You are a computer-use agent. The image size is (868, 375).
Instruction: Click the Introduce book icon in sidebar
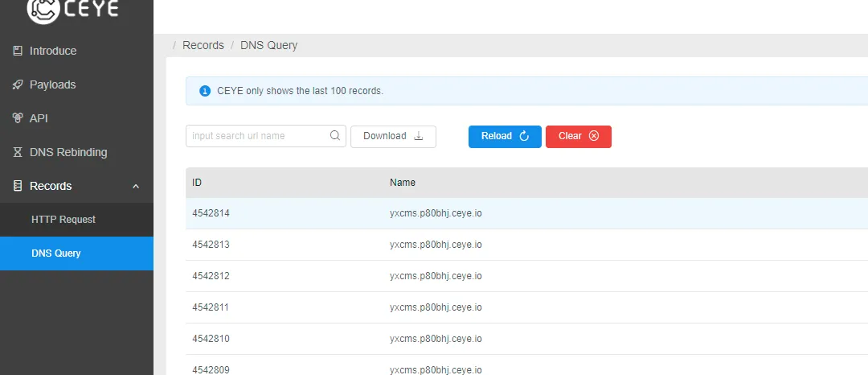coord(18,51)
